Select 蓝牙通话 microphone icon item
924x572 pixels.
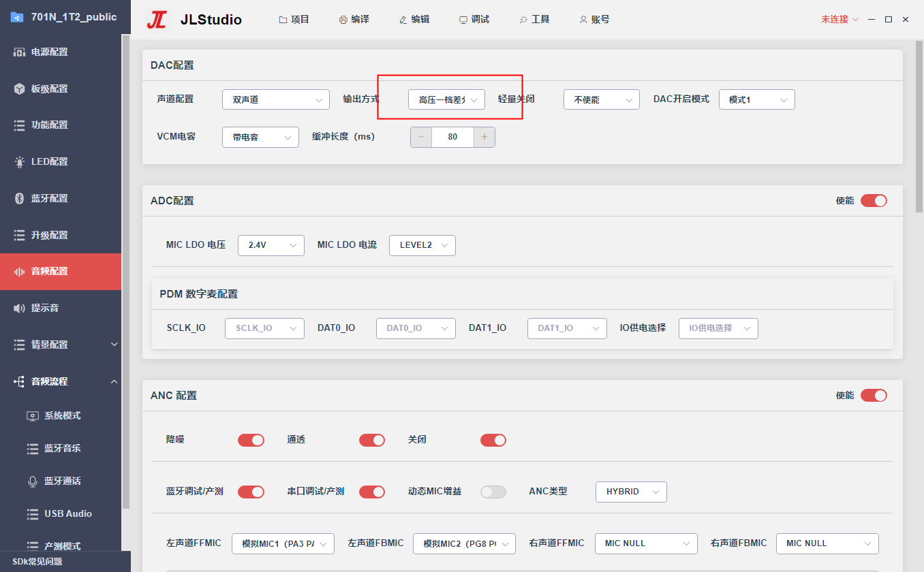[61, 481]
